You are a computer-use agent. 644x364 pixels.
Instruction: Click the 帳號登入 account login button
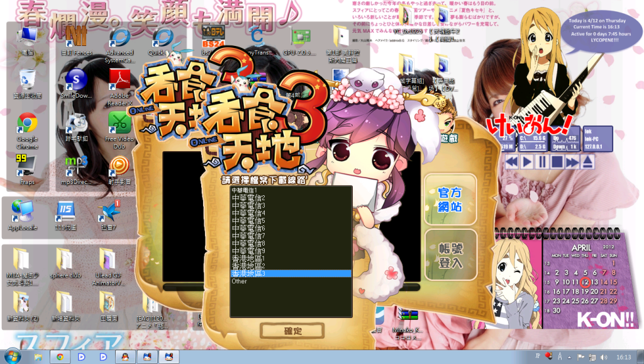[450, 255]
